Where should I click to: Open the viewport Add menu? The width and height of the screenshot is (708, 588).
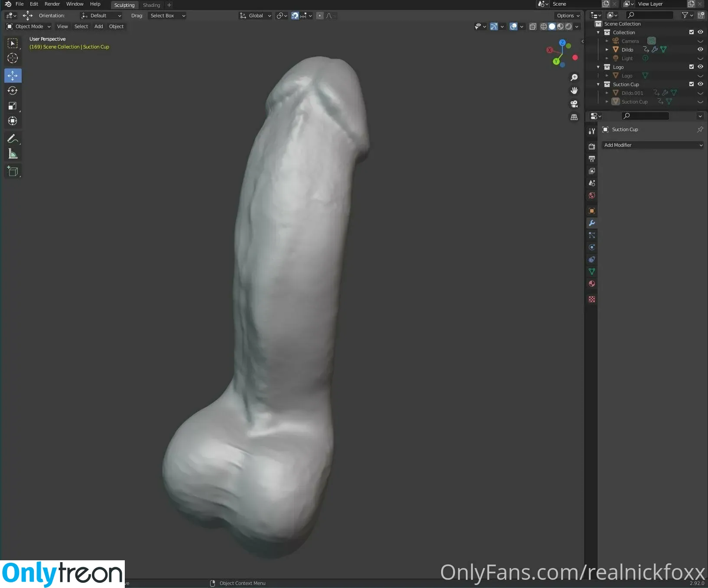coord(99,26)
